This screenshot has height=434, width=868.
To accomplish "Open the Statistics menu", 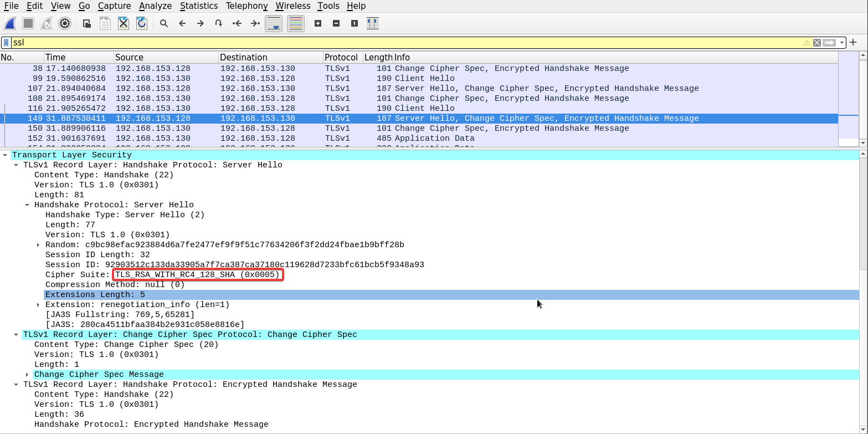I will click(x=198, y=6).
